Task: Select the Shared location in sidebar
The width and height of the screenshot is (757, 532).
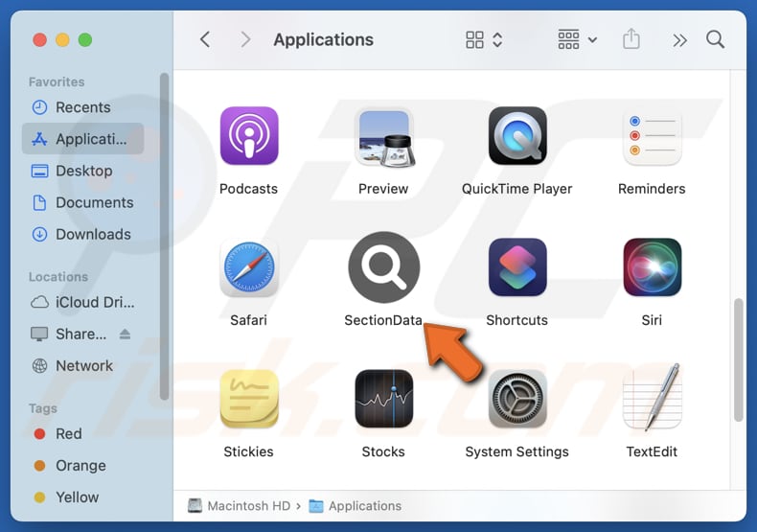Action: [68, 335]
